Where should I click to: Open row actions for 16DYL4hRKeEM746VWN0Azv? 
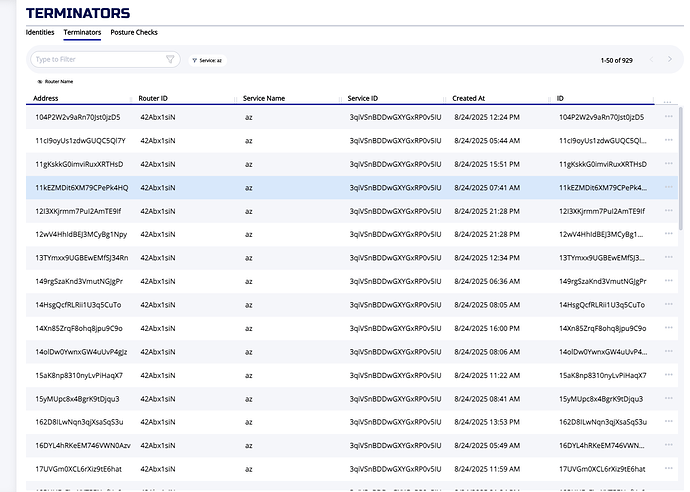point(668,444)
